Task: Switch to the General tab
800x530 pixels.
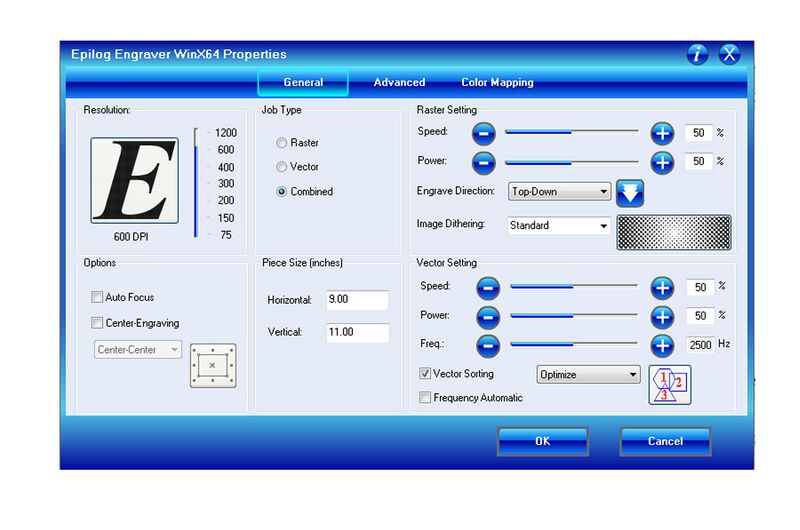Action: (x=303, y=82)
